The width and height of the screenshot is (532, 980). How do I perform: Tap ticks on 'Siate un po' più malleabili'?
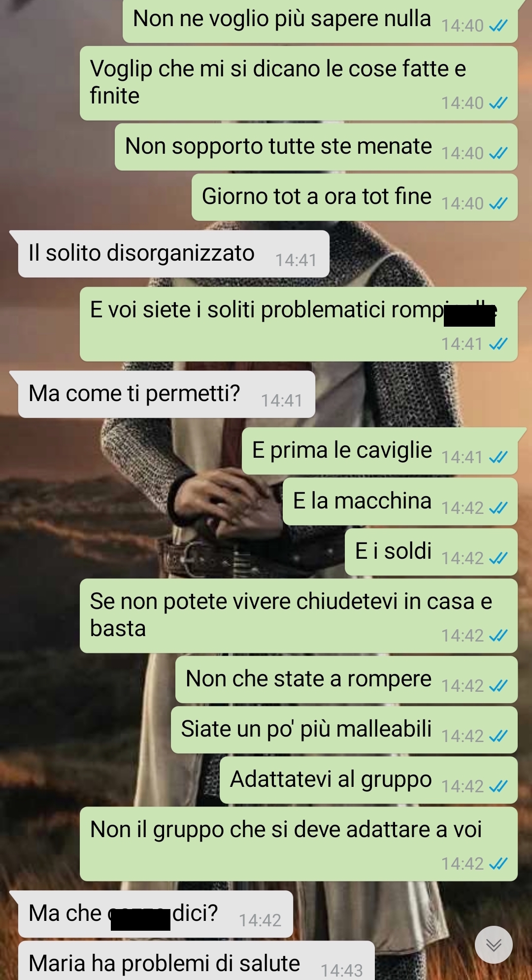coord(498,736)
